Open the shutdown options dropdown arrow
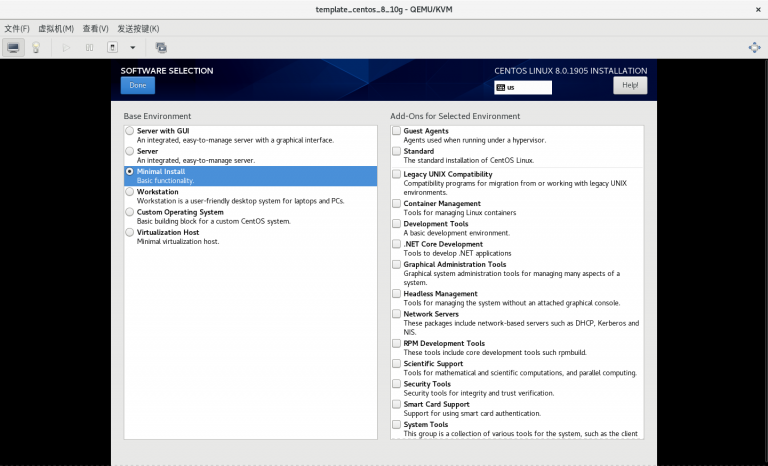The height and width of the screenshot is (466, 768). pyautogui.click(x=132, y=48)
